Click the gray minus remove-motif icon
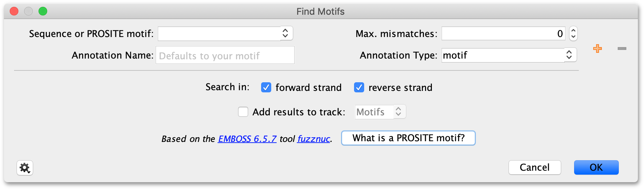The image size is (644, 189). tap(622, 49)
